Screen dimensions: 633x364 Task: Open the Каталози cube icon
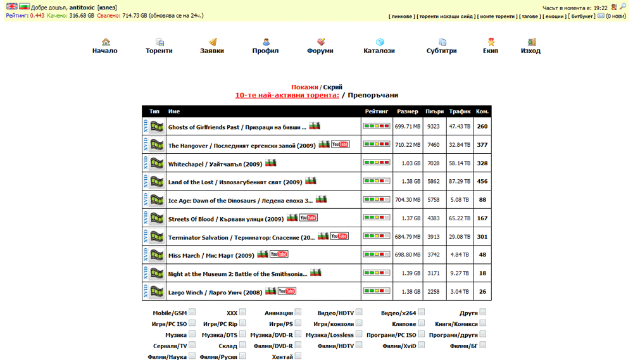point(380,42)
